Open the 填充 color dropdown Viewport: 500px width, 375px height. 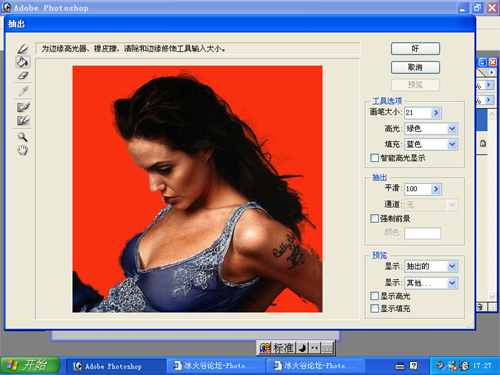click(452, 144)
